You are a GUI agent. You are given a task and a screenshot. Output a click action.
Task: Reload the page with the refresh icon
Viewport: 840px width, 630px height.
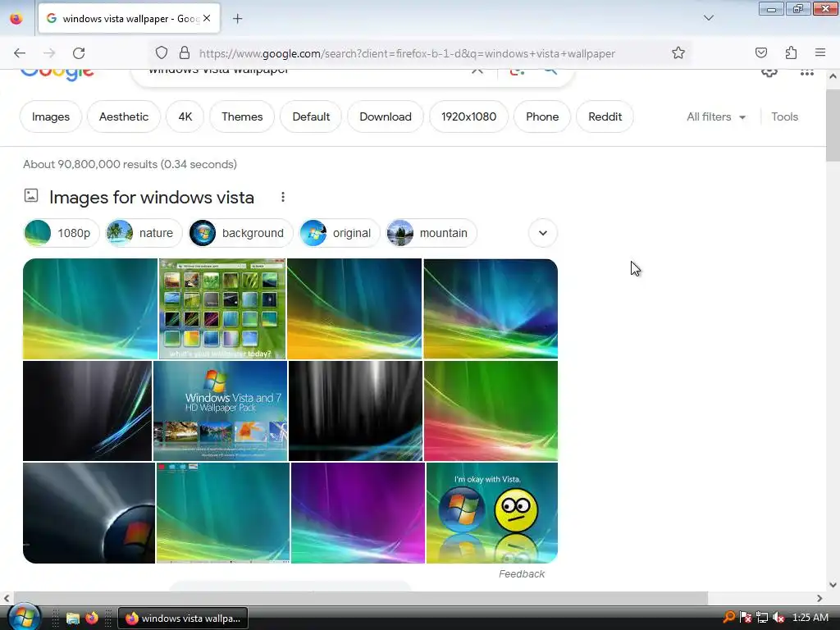pyautogui.click(x=79, y=53)
